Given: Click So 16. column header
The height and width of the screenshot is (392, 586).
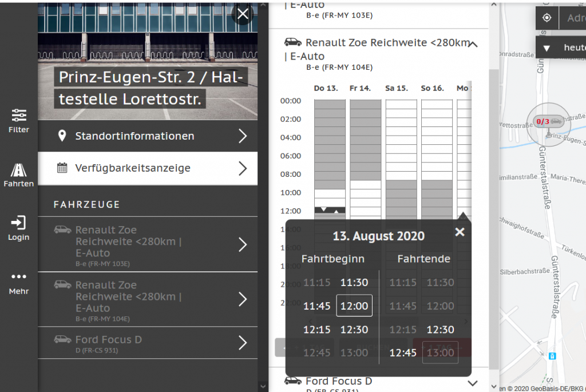Looking at the screenshot, I should (433, 88).
